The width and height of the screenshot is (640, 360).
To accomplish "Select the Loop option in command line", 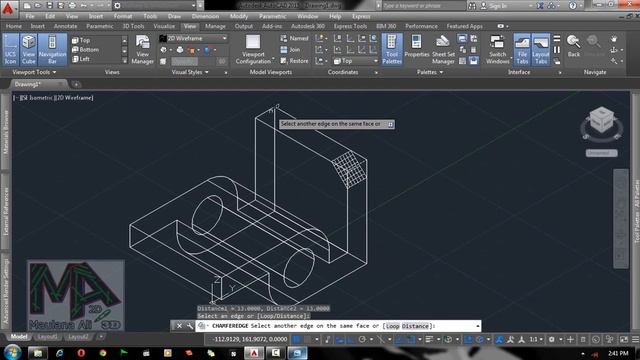I will [392, 326].
